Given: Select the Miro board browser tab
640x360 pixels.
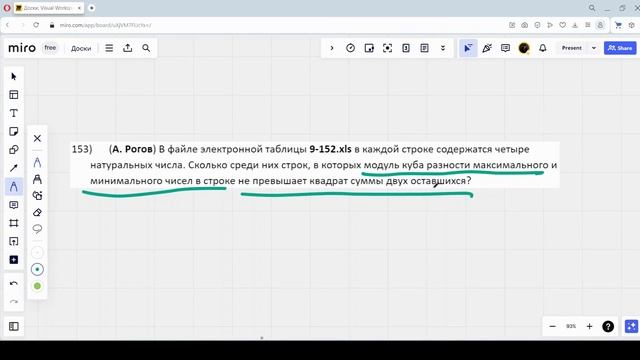Looking at the screenshot, I should [48, 8].
